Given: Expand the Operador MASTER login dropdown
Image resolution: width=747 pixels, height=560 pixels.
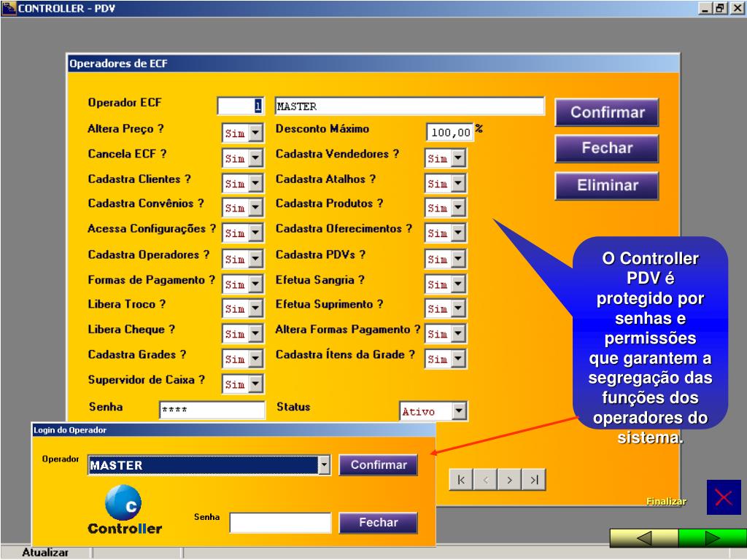Looking at the screenshot, I should [324, 465].
